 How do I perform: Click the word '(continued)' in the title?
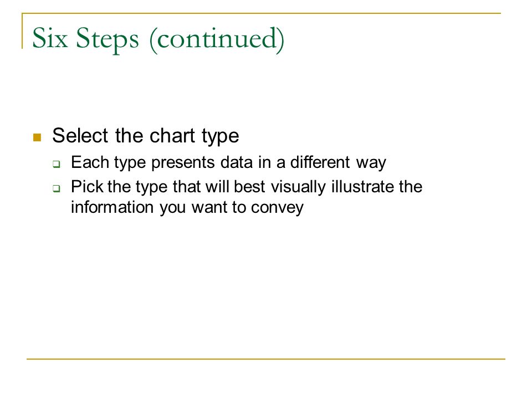[x=217, y=40]
